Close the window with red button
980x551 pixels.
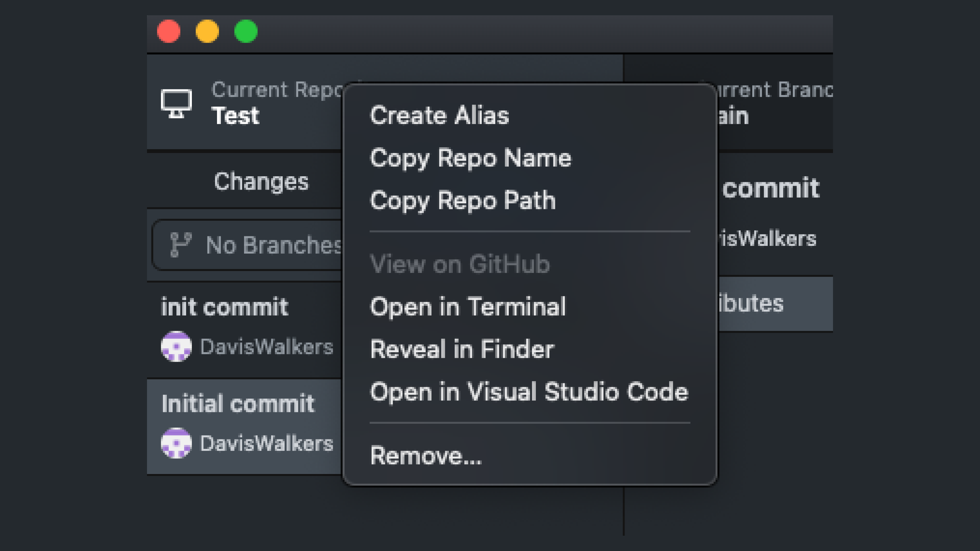tap(169, 31)
